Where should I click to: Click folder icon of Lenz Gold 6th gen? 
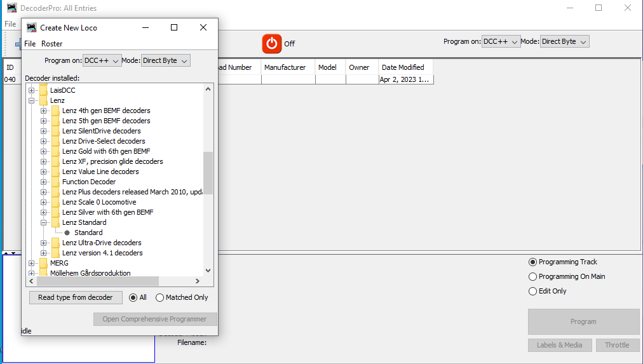pos(56,151)
